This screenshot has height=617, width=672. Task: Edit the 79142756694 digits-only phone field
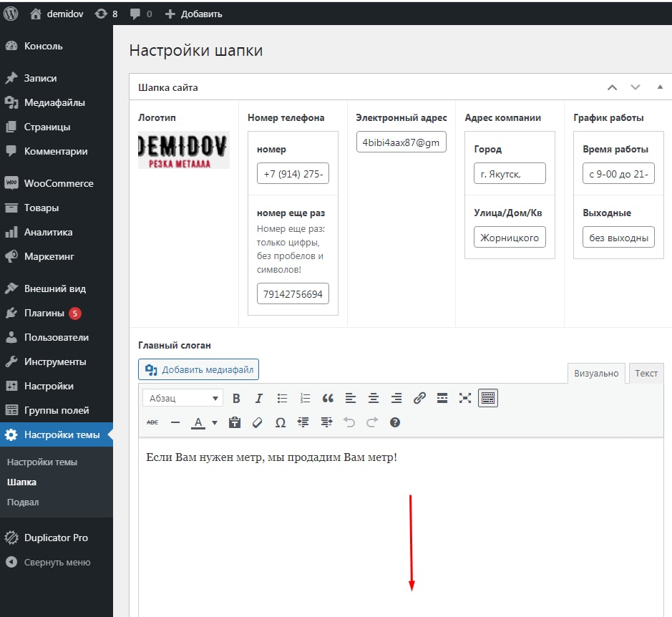[x=293, y=293]
